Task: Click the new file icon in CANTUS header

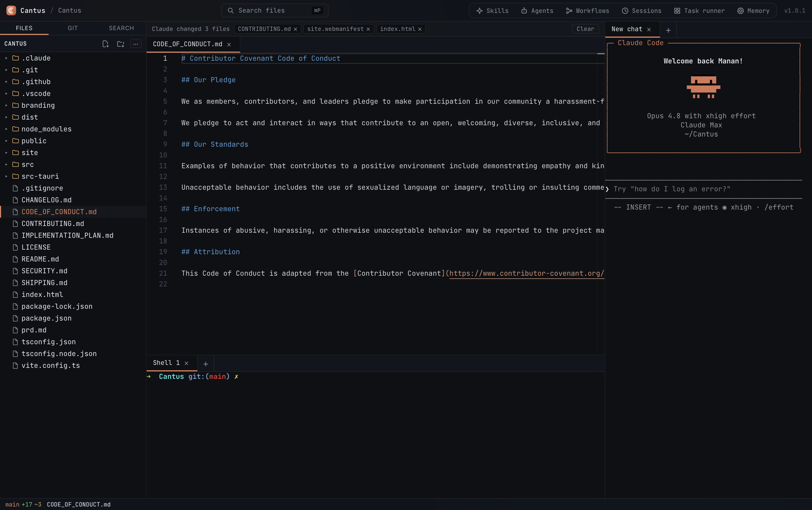Action: click(106, 44)
